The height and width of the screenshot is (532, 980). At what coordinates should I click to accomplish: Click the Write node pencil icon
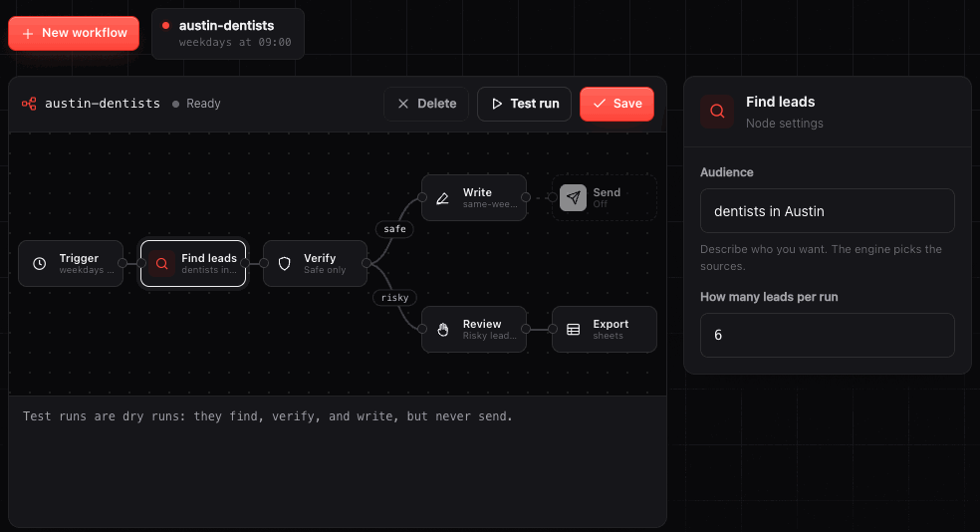(442, 198)
